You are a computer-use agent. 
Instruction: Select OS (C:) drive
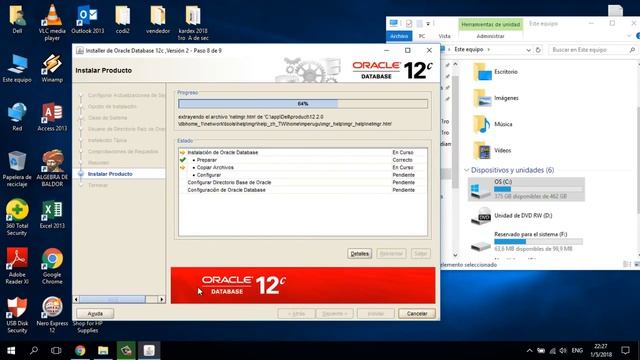point(526,189)
